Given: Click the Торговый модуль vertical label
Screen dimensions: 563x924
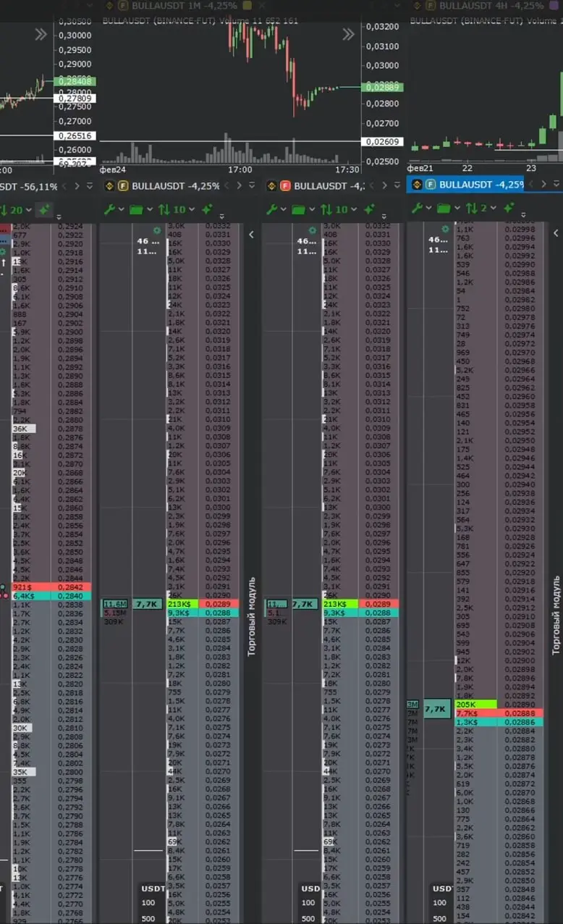Looking at the screenshot, I should coord(252,616).
